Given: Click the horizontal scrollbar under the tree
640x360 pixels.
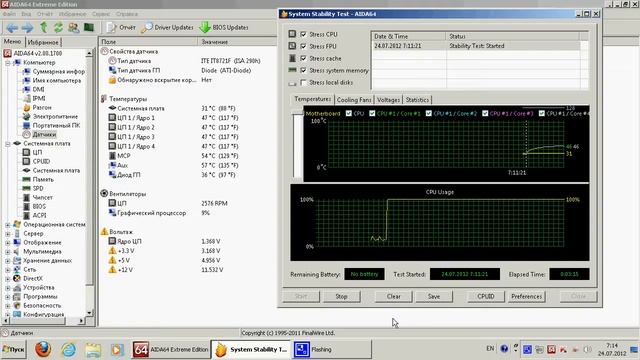Looking at the screenshot, I should pos(44,321).
